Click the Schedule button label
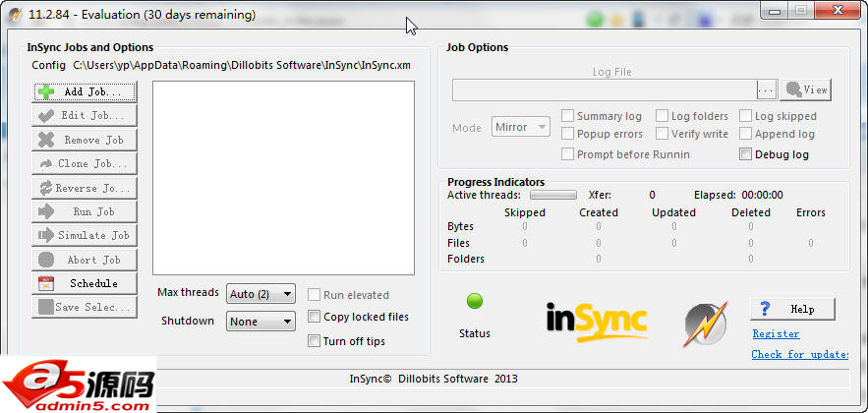 (x=93, y=283)
